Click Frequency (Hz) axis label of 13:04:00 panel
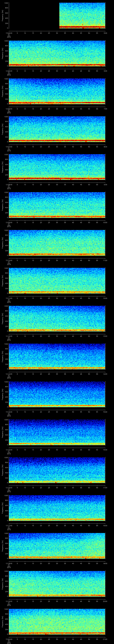The image size is (114, 644). 3,16
